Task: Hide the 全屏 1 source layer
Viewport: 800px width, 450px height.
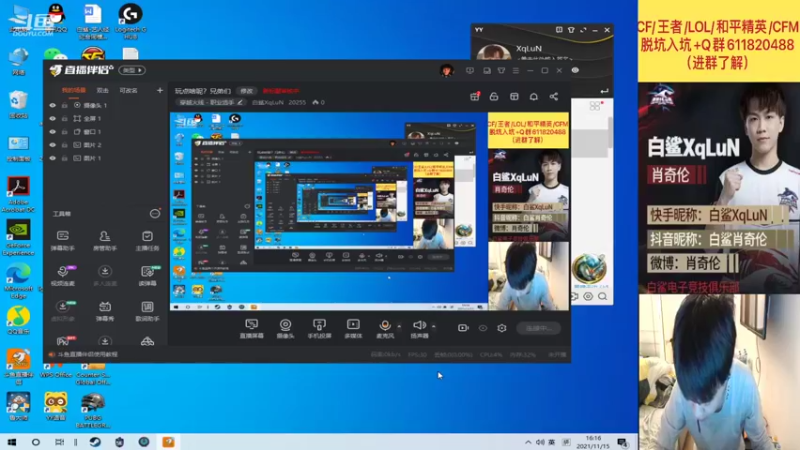Action: (53, 118)
